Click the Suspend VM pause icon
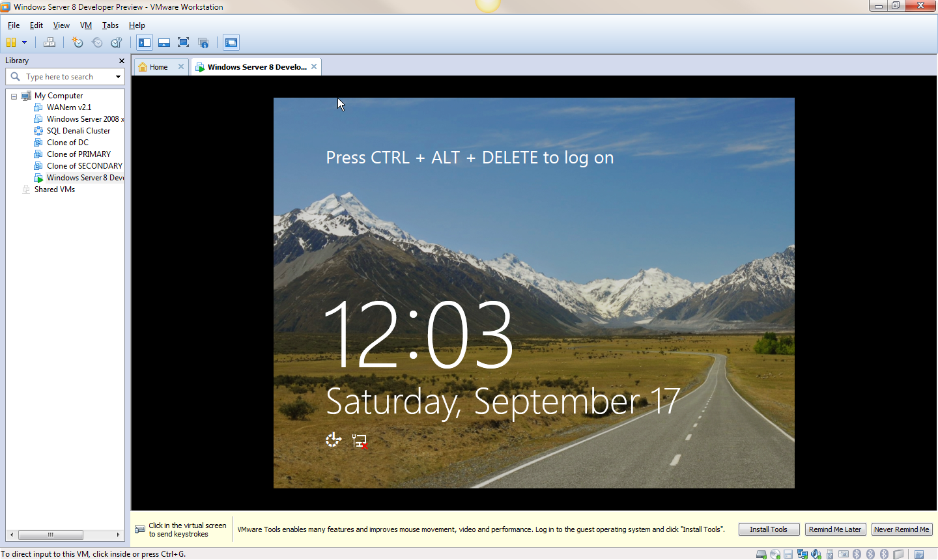Screen dimensions: 938x560 [10, 42]
